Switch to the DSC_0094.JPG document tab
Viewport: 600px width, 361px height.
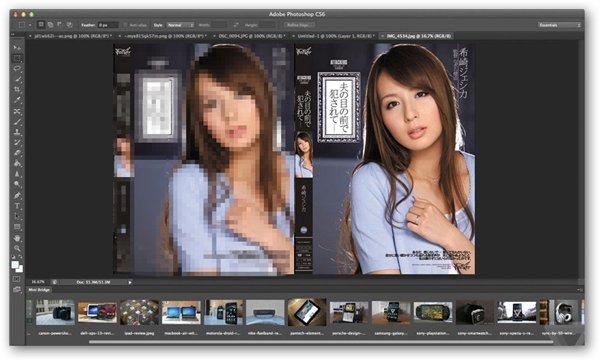[249, 36]
